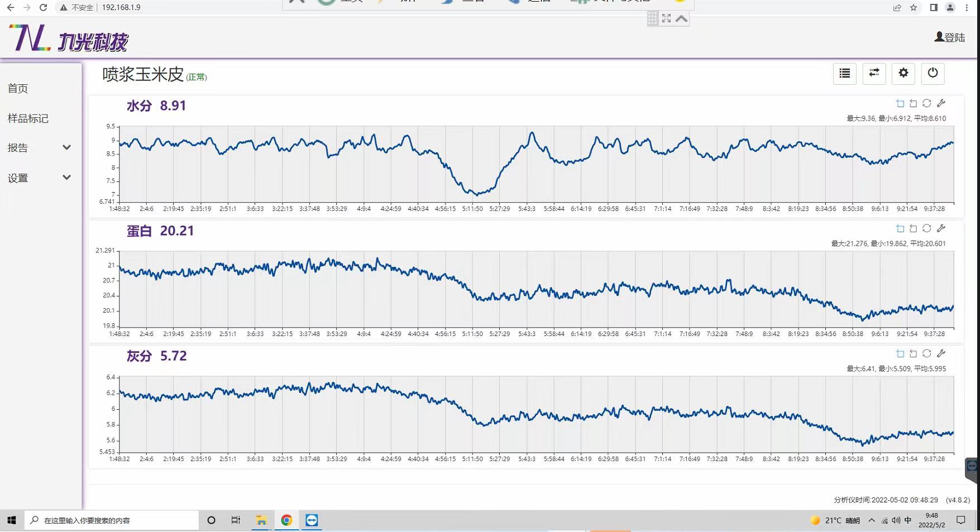Click the 灰分 5.72 reading

(x=157, y=356)
